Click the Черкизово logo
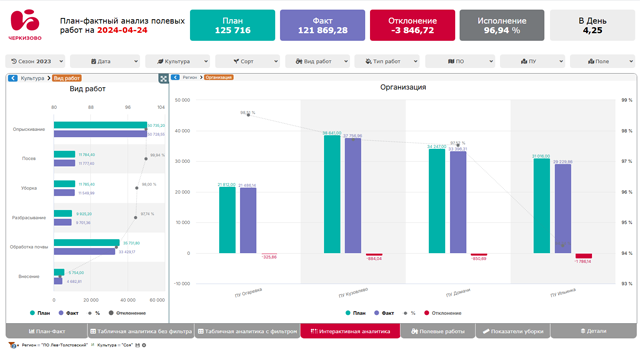The height and width of the screenshot is (360, 640). tap(25, 25)
